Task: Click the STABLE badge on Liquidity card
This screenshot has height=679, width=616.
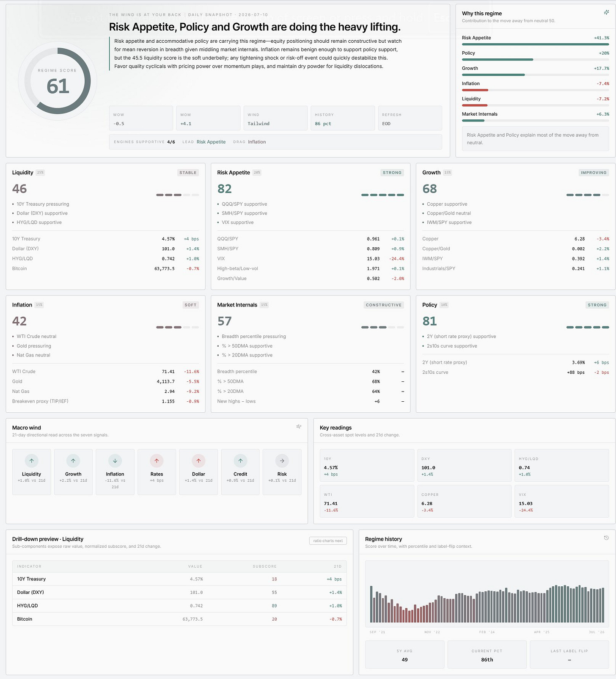Action: pos(188,173)
